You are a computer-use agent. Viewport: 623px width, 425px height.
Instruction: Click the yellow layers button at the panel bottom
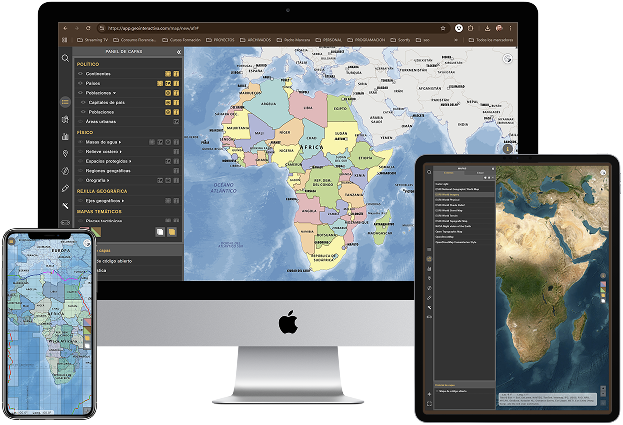(172, 232)
